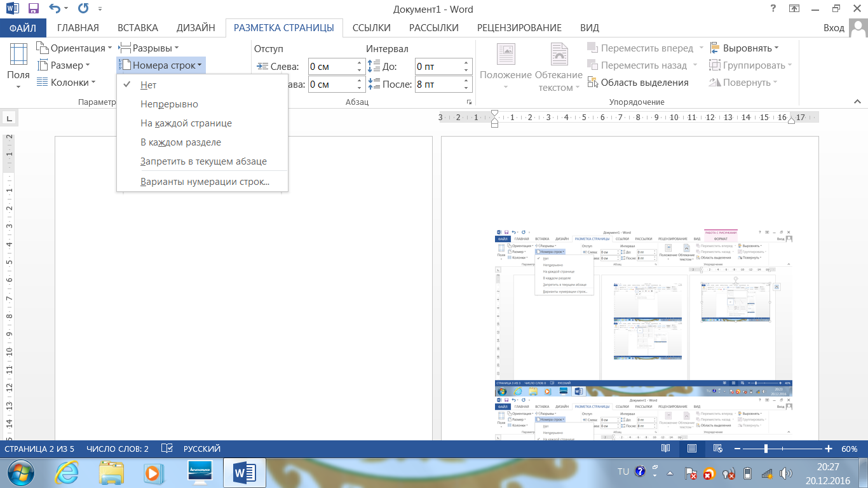Click Вход to sign in
The image size is (868, 488).
[834, 28]
